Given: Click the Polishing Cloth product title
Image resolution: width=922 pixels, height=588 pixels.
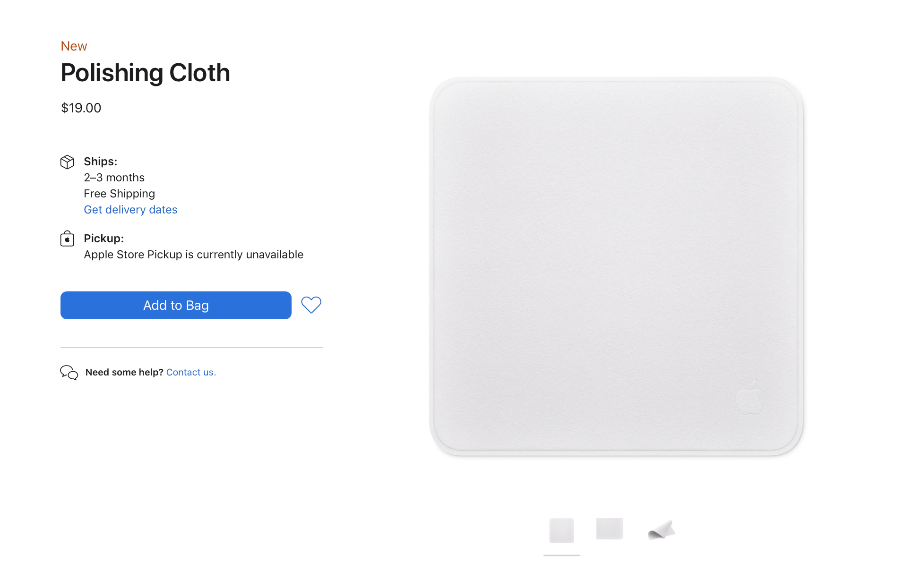Looking at the screenshot, I should pos(145,73).
